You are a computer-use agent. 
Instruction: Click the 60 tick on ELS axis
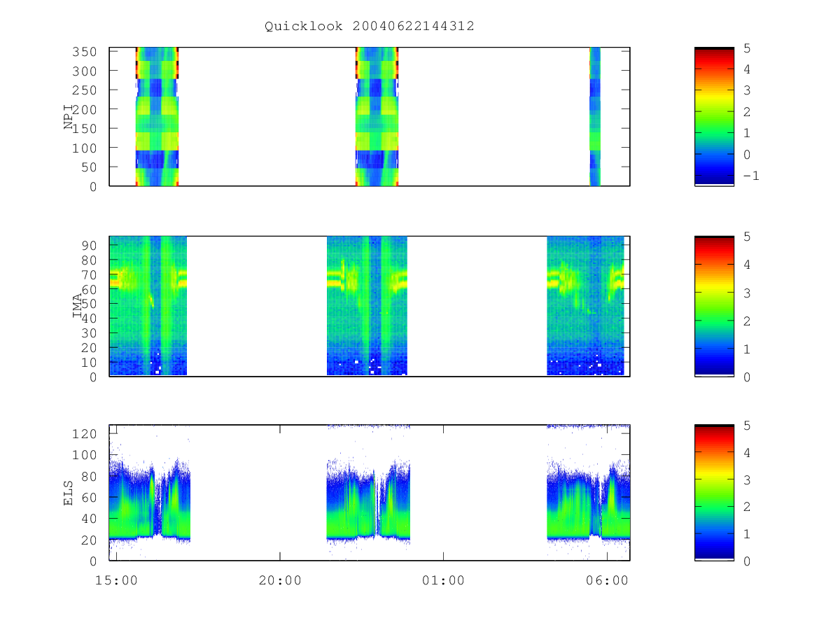90,497
